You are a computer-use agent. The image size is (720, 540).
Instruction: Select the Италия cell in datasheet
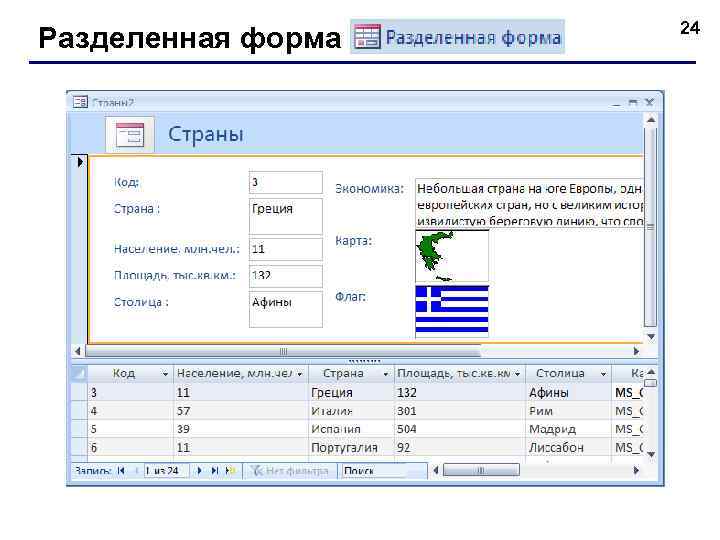click(351, 411)
